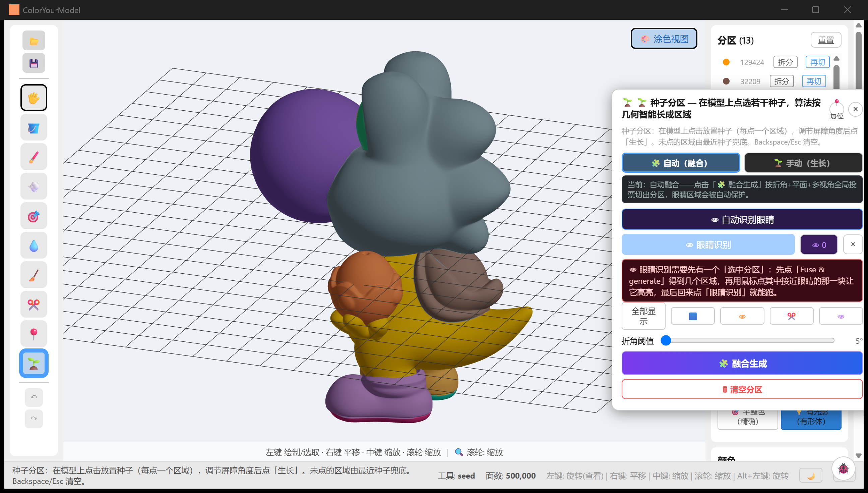Switch to 自动（融合） mode tab
Image resolution: width=868 pixels, height=493 pixels.
tap(681, 163)
